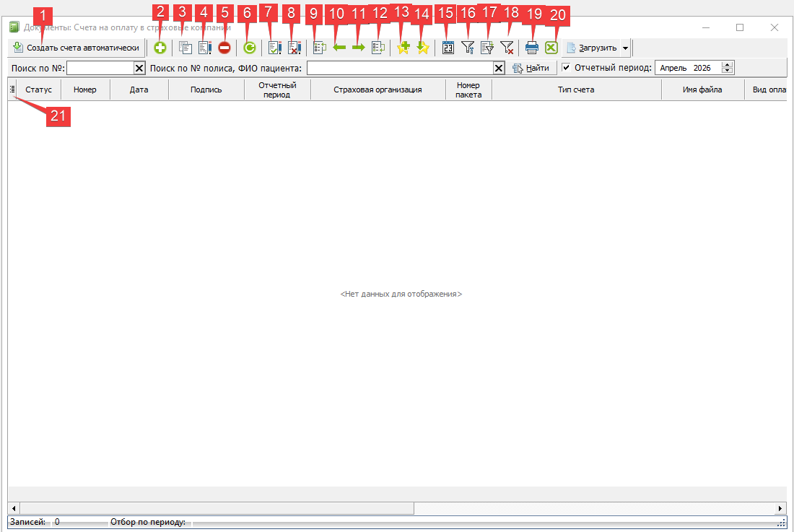The height and width of the screenshot is (532, 794).
Task: Expand the Загрузить dropdown arrow
Action: click(x=625, y=48)
